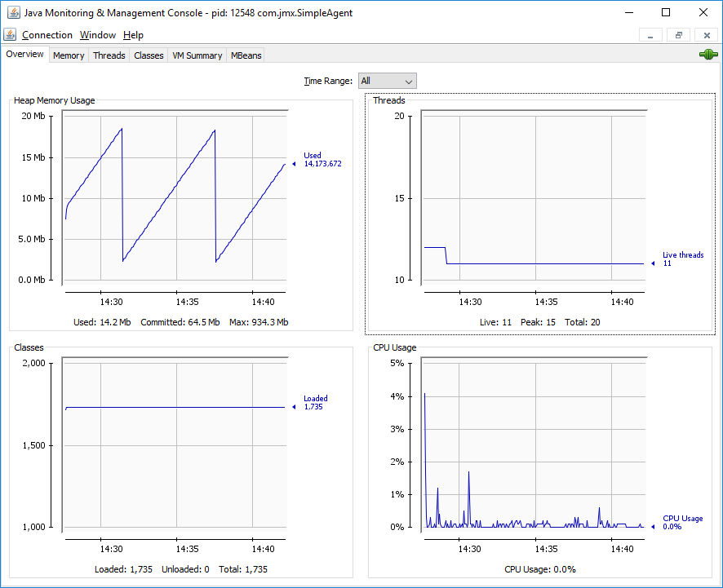
Task: Restore the inner connection frame
Action: 679,35
